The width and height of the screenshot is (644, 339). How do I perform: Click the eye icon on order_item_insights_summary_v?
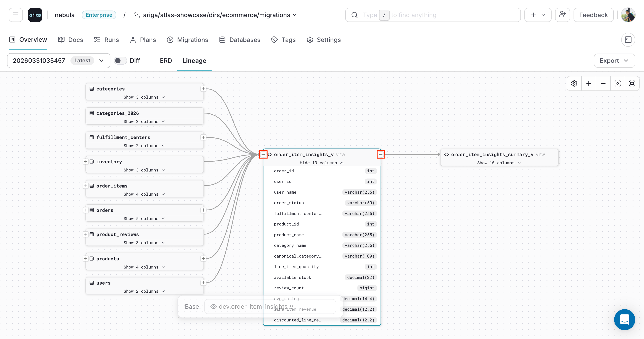pyautogui.click(x=447, y=155)
